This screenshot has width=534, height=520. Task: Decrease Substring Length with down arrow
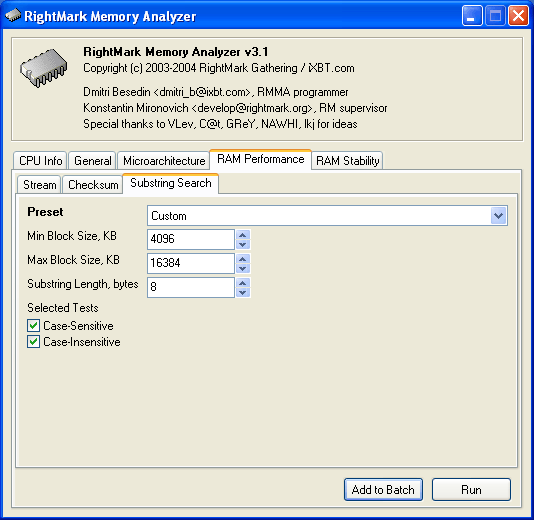pyautogui.click(x=243, y=293)
